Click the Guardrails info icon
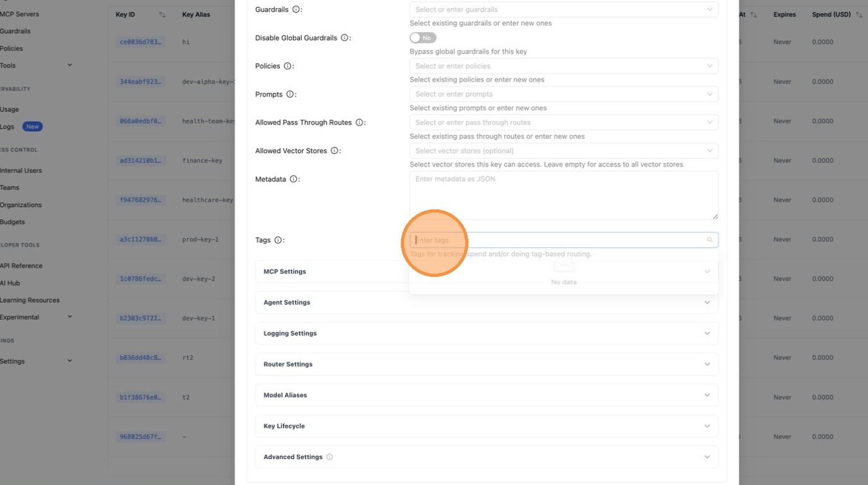Screen dimensions: 868x485 tap(297, 9)
